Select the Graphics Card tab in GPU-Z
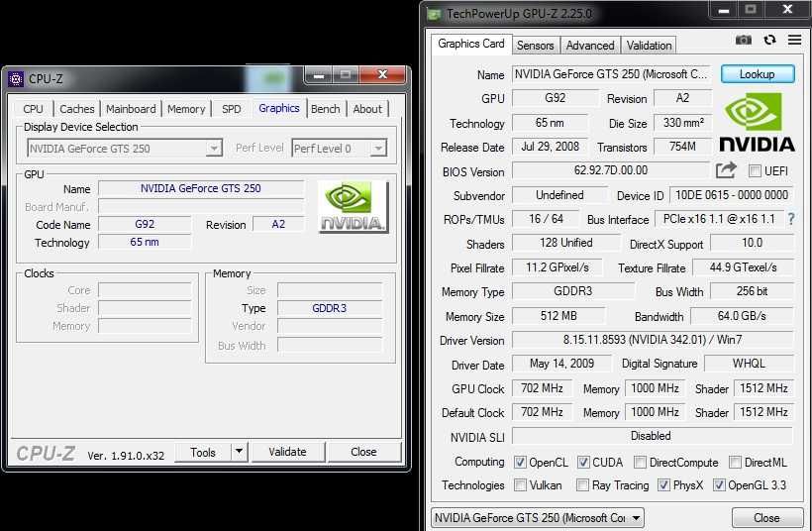The width and height of the screenshot is (812, 531). pos(471,44)
